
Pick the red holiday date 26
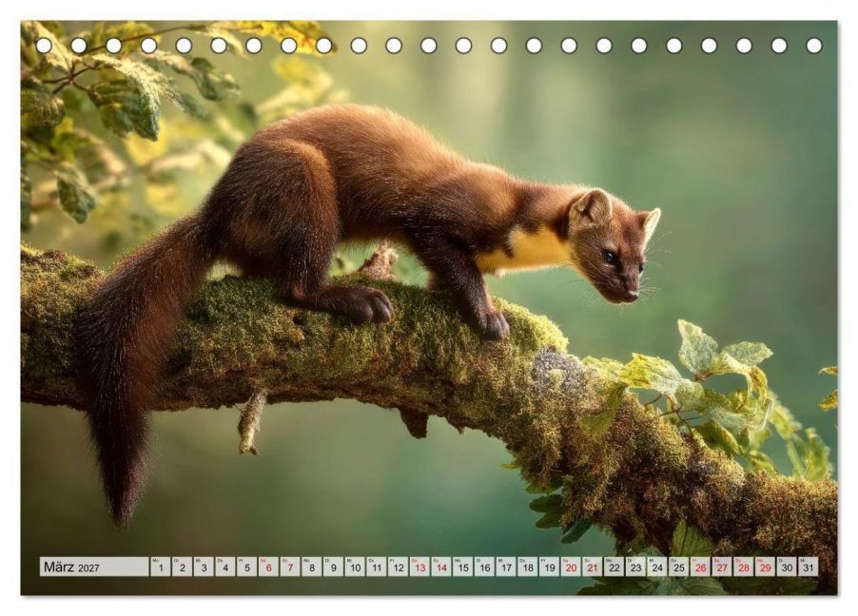701,567
